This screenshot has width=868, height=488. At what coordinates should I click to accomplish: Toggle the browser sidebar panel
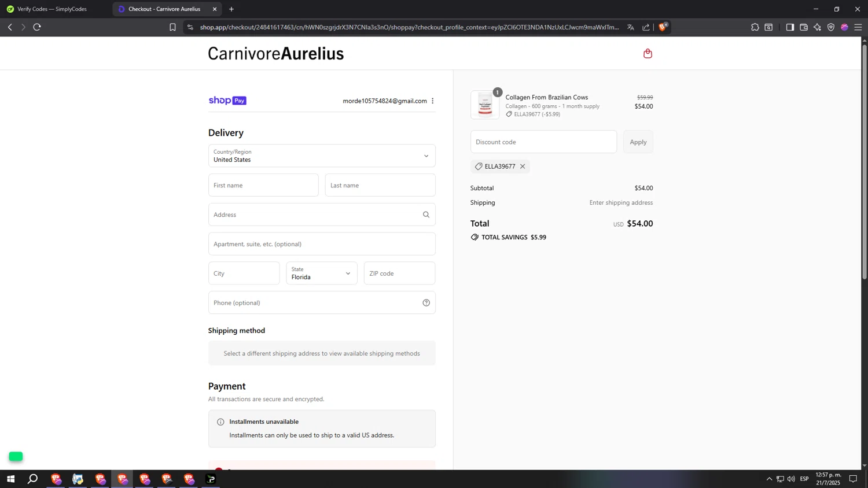[790, 27]
